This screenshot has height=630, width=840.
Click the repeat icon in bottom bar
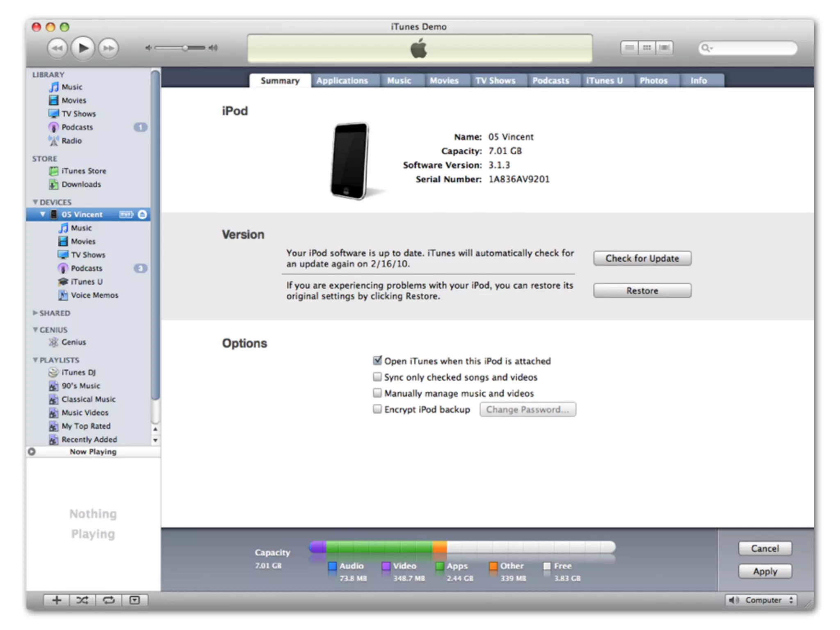[109, 600]
